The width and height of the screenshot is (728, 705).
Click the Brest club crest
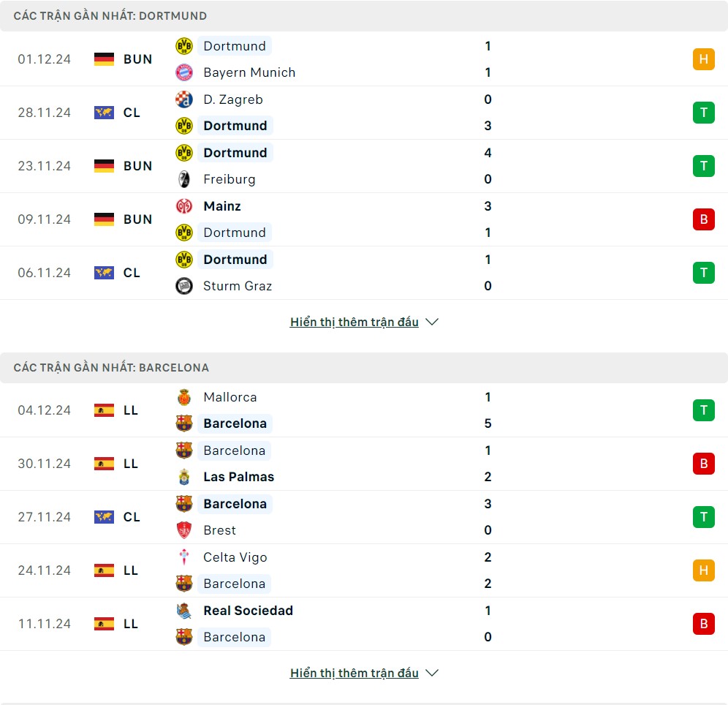pos(184,530)
